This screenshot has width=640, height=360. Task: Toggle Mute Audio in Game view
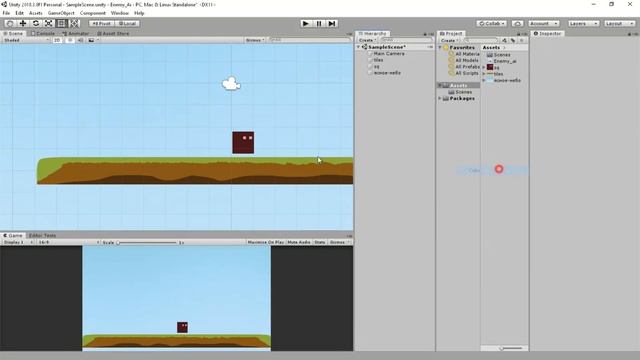299,242
